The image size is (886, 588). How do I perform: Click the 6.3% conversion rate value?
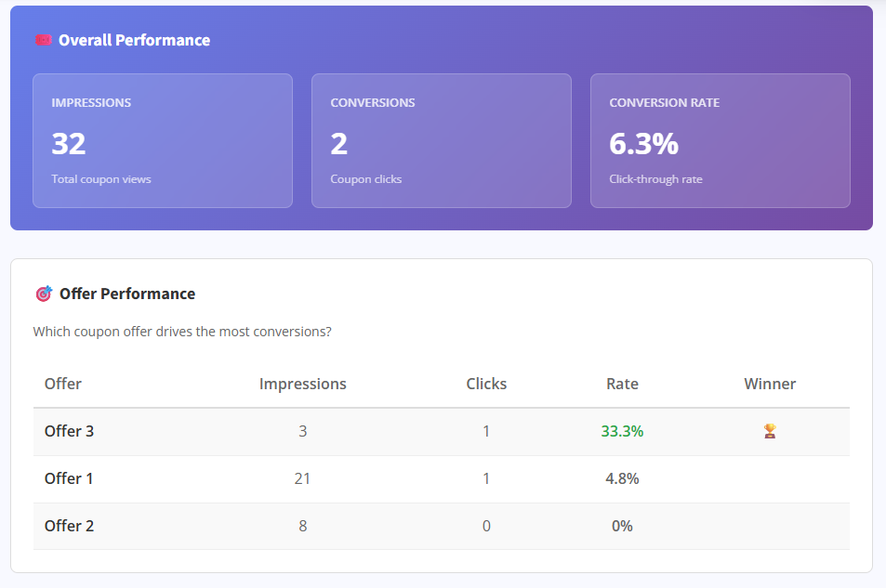point(643,144)
